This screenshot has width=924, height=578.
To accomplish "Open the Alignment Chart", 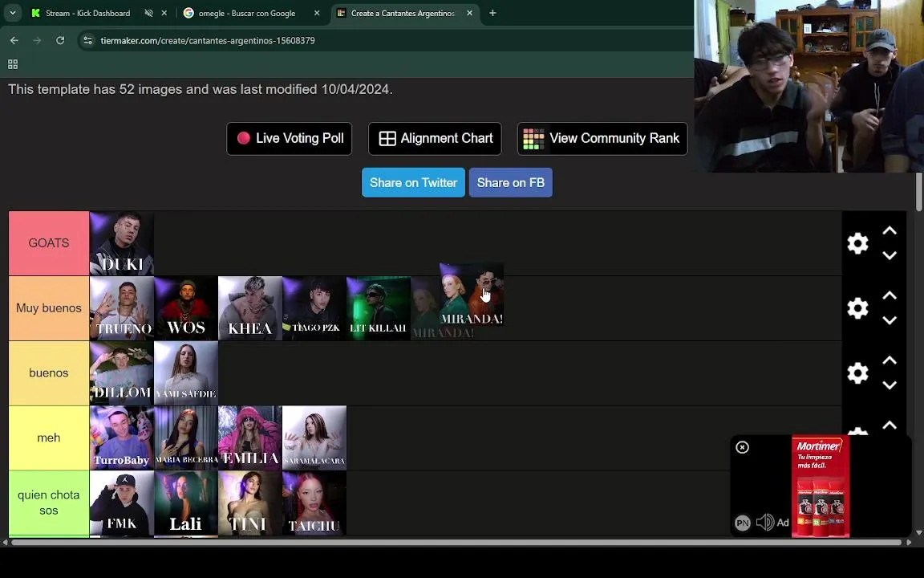I will click(435, 139).
